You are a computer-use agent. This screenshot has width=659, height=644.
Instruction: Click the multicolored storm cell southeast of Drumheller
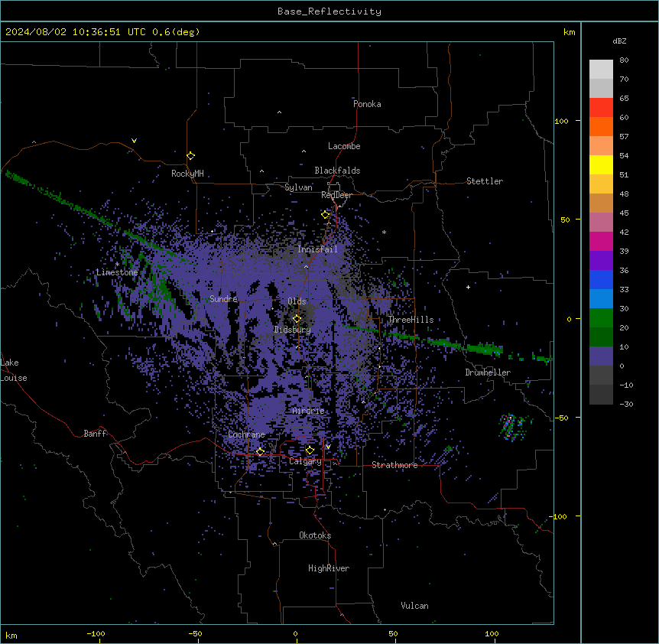(x=513, y=427)
